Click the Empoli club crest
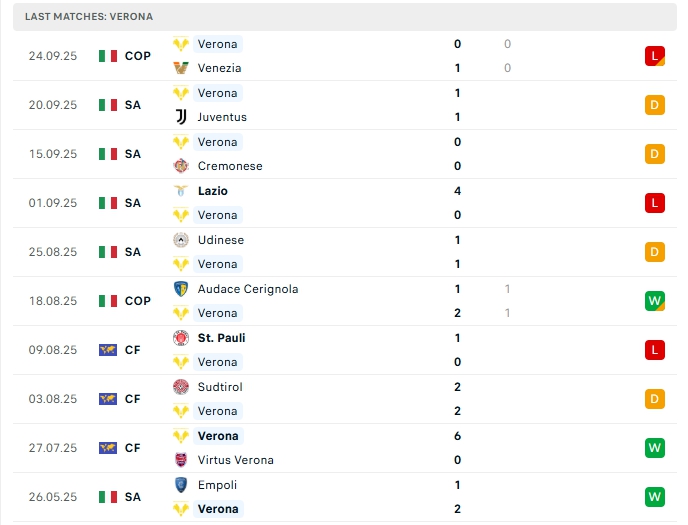The image size is (688, 525). pos(181,485)
